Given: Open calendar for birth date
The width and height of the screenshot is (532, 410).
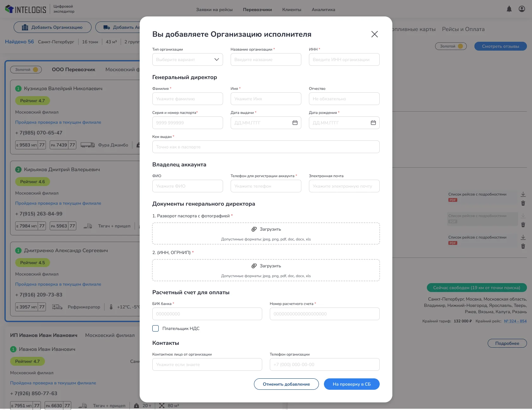Looking at the screenshot, I should (373, 123).
